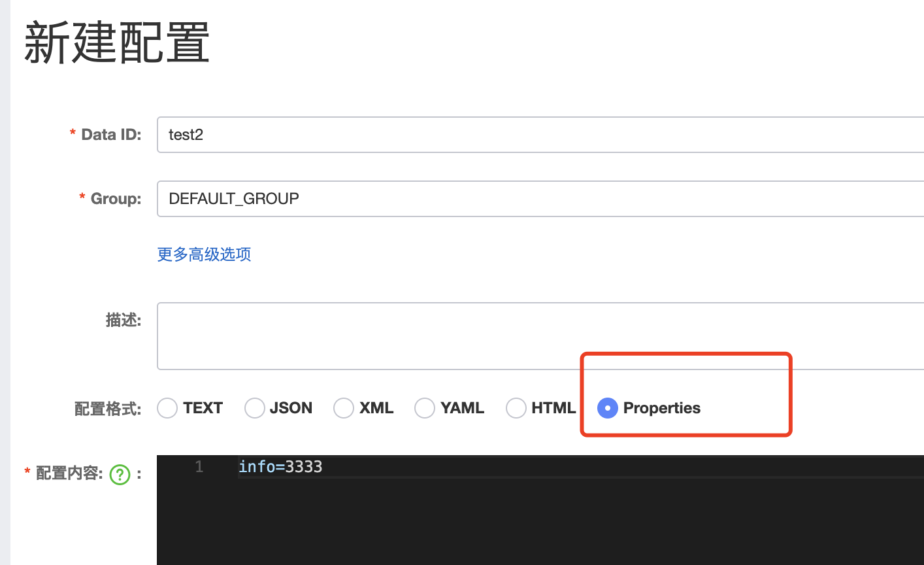
Task: Select the XML format radio button
Action: [x=344, y=408]
